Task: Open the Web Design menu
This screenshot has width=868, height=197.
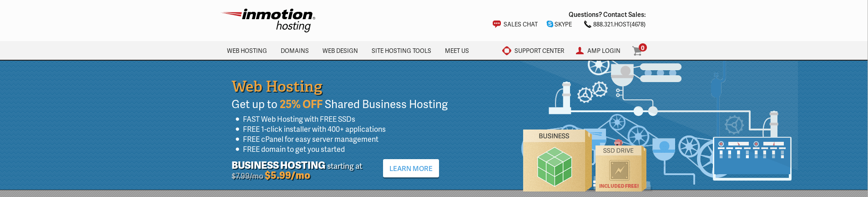Action: click(x=340, y=51)
